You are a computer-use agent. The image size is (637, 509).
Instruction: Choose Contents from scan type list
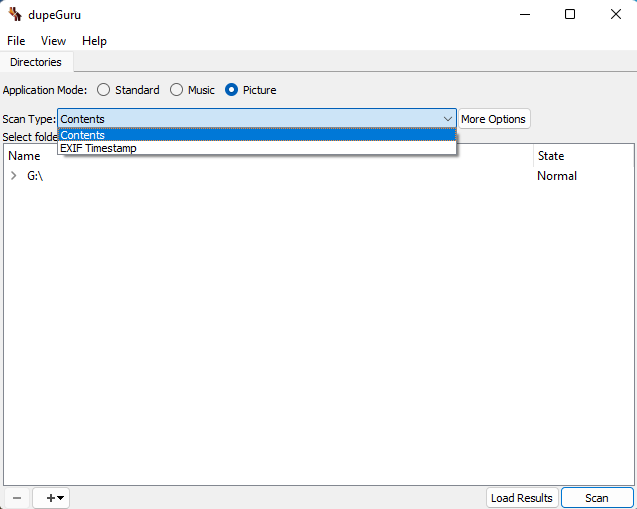click(257, 135)
